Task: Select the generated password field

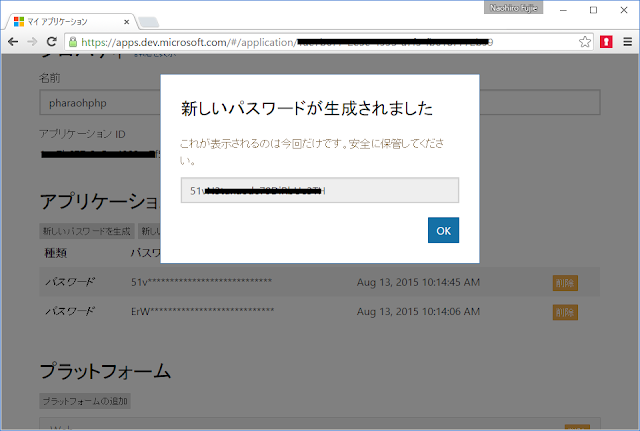Action: pyautogui.click(x=320, y=190)
